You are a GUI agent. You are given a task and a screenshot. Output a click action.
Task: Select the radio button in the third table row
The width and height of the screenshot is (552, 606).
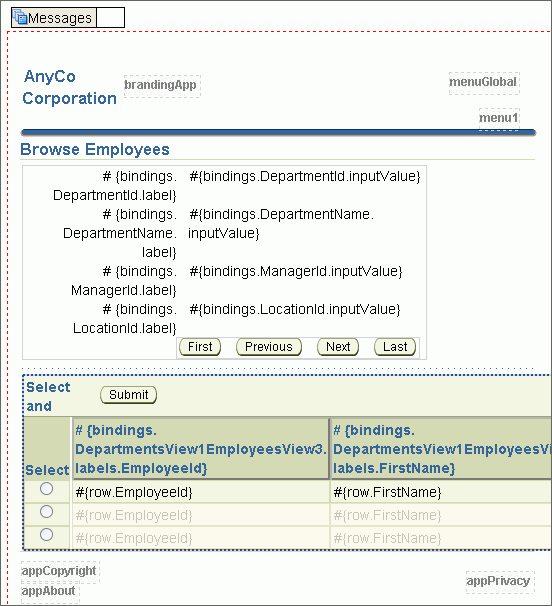(x=46, y=535)
